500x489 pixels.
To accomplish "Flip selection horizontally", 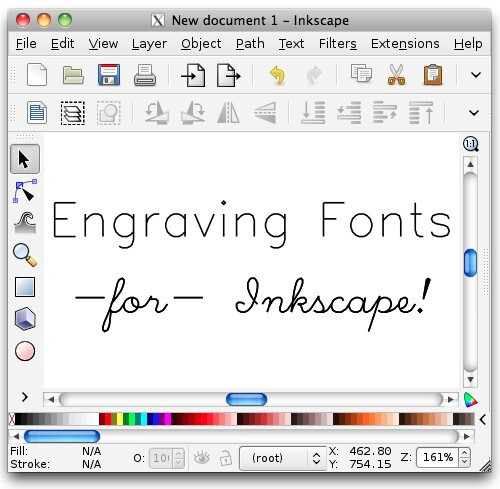I will pyautogui.click(x=228, y=113).
